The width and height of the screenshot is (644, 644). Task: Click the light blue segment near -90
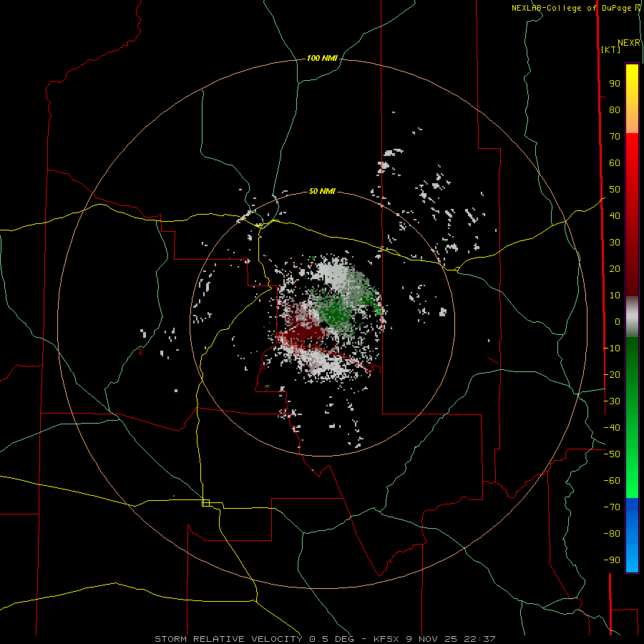click(x=632, y=559)
